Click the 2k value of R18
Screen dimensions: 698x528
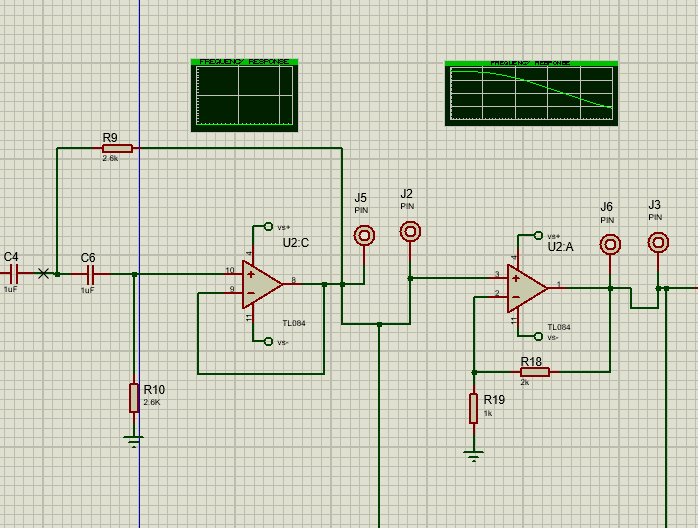(x=525, y=382)
